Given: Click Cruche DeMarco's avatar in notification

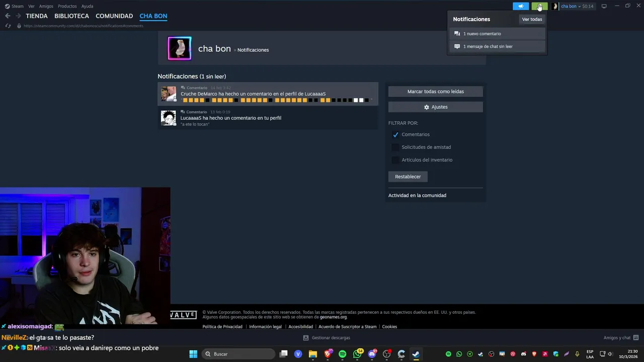Looking at the screenshot, I should (168, 94).
